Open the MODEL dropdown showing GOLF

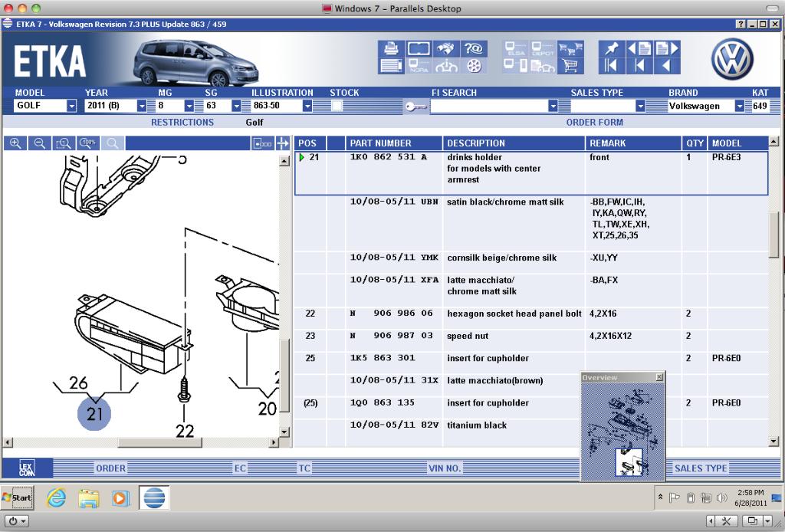[71, 106]
